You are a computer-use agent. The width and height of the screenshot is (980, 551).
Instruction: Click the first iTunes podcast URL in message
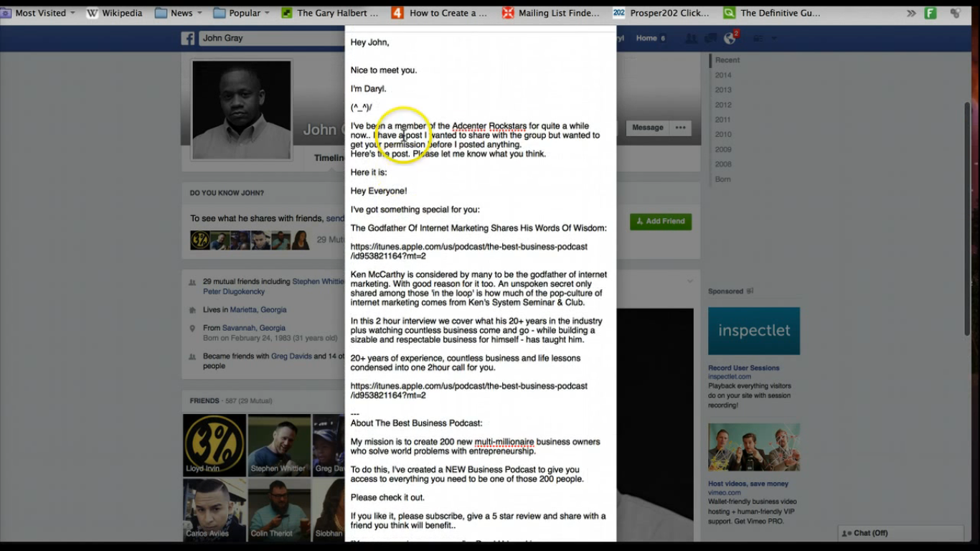click(x=469, y=251)
